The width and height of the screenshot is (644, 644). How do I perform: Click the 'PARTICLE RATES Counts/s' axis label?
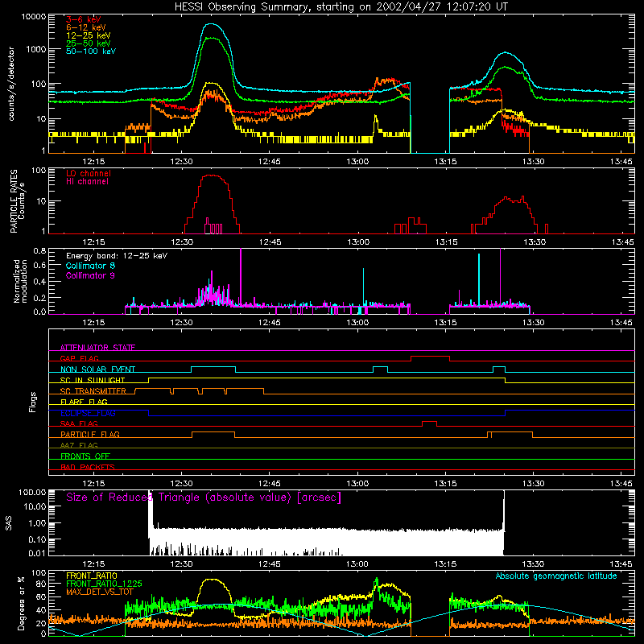pos(17,201)
